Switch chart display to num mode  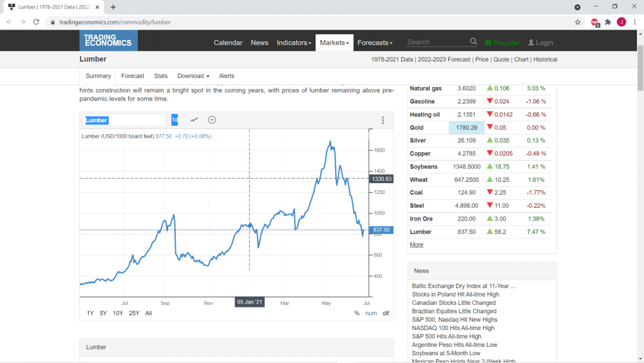371,313
